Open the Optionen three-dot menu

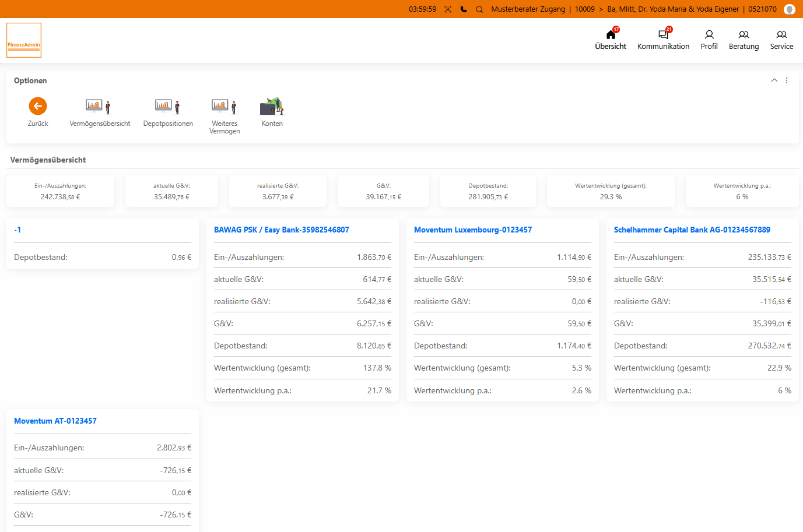point(787,80)
